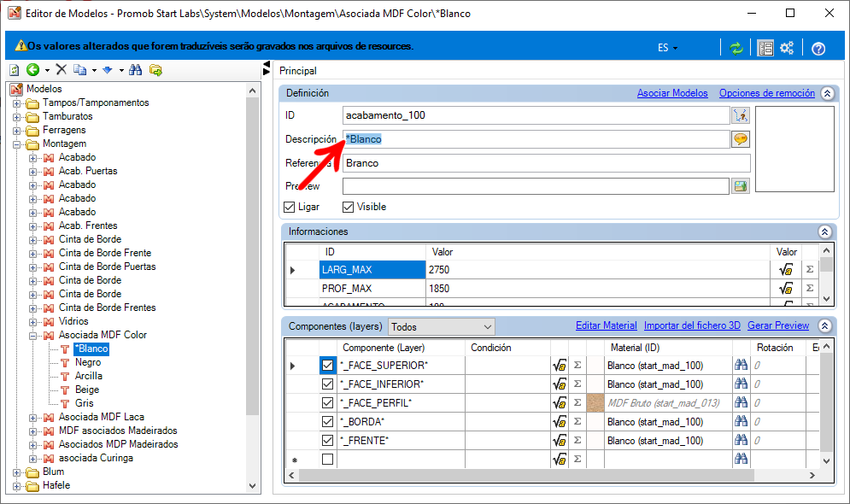Screen dimensions: 850x504
Task: Open the ES language dropdown
Action: click(x=667, y=48)
